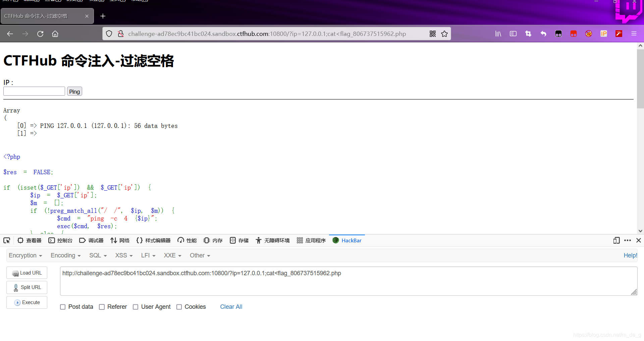Enable the Post data checkbox
This screenshot has width=644, height=341.
click(x=63, y=307)
